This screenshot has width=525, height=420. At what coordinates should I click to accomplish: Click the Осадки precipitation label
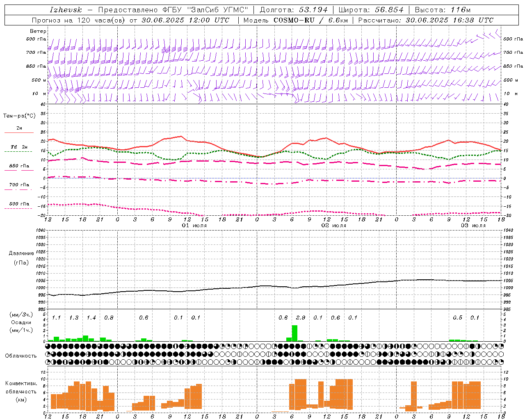pyautogui.click(x=21, y=322)
